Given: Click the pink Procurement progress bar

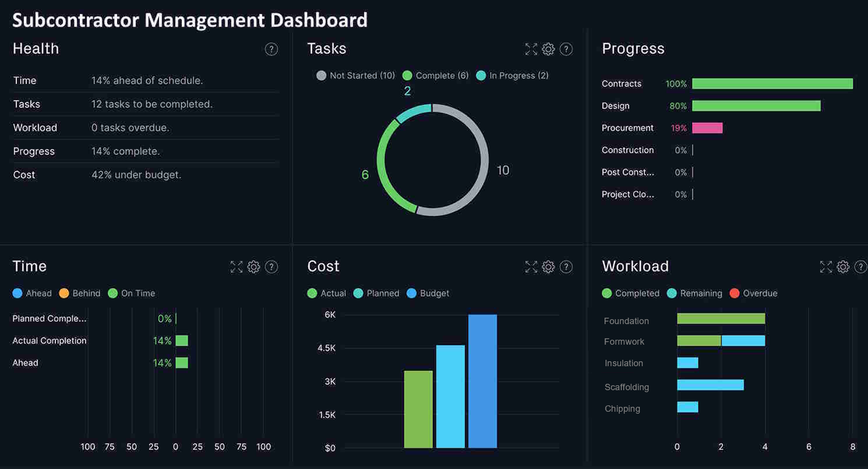Looking at the screenshot, I should (707, 128).
